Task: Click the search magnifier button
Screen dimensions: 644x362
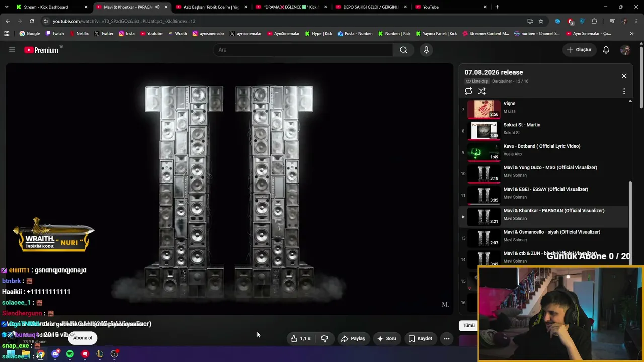Action: click(x=404, y=50)
